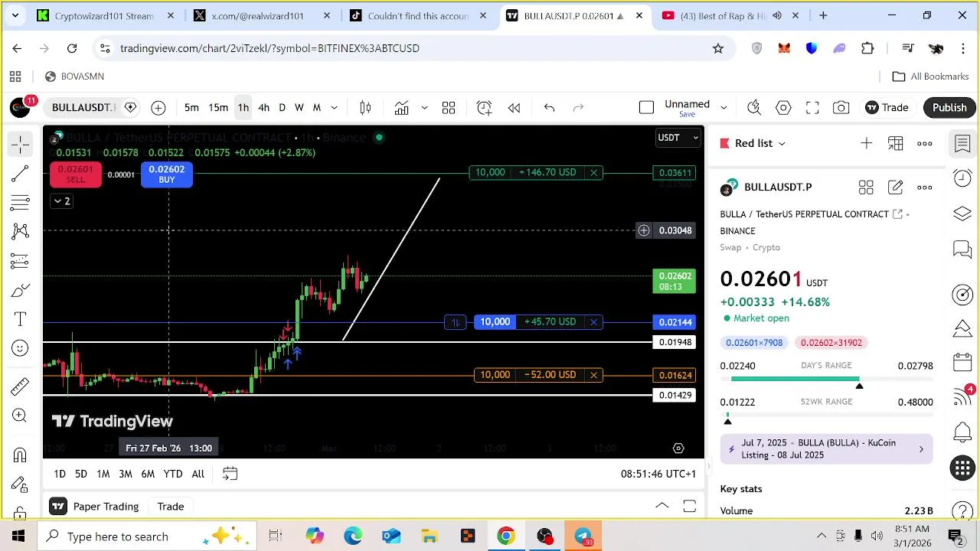Click the add symbol plus button

click(158, 108)
